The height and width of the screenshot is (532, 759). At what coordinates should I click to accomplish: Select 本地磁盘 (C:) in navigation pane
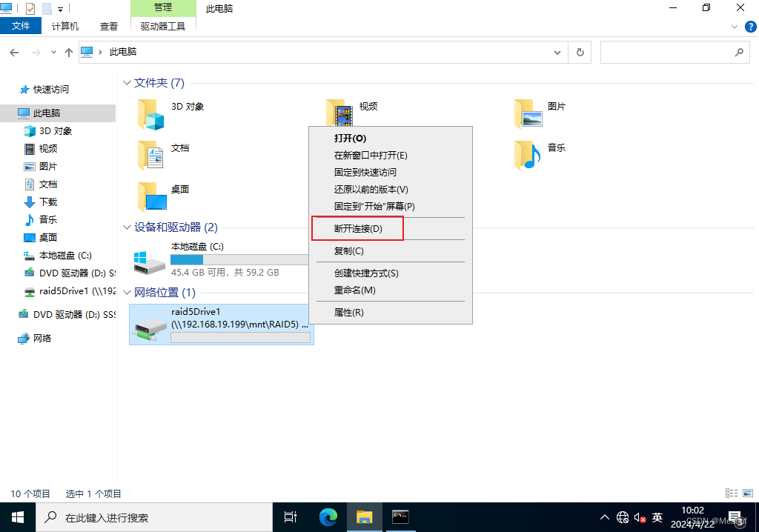(x=65, y=256)
